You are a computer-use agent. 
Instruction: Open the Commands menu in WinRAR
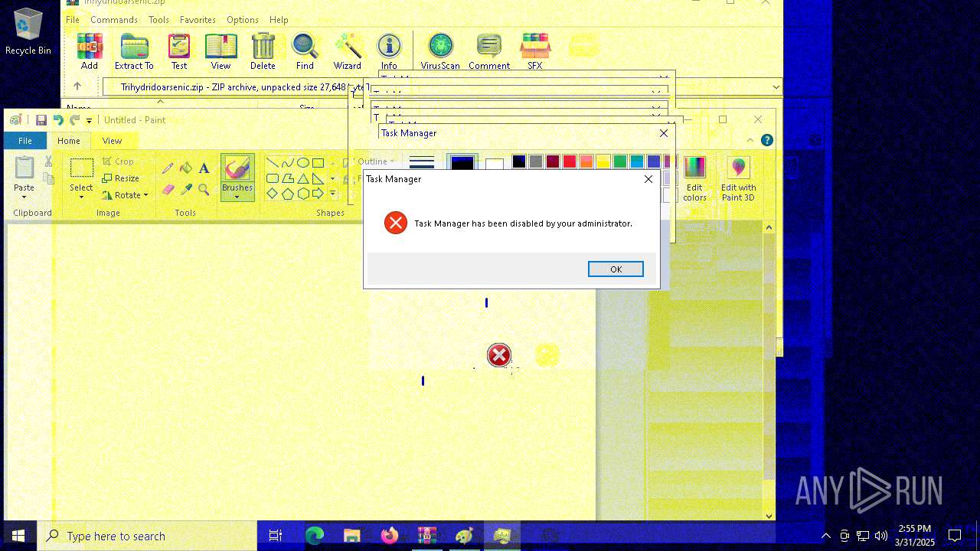(x=114, y=20)
